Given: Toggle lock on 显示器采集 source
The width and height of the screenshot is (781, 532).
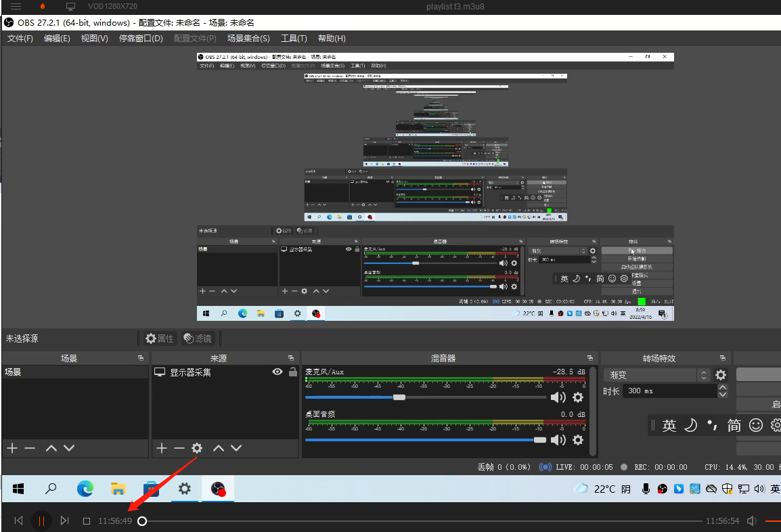Looking at the screenshot, I should point(292,372).
